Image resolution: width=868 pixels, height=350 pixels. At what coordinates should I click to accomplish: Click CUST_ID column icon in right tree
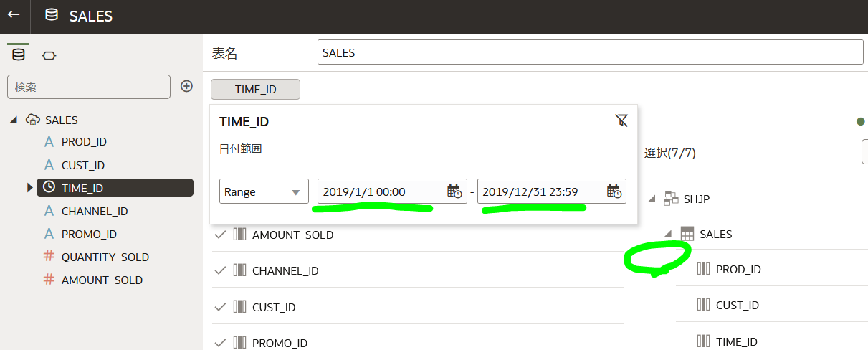click(703, 305)
